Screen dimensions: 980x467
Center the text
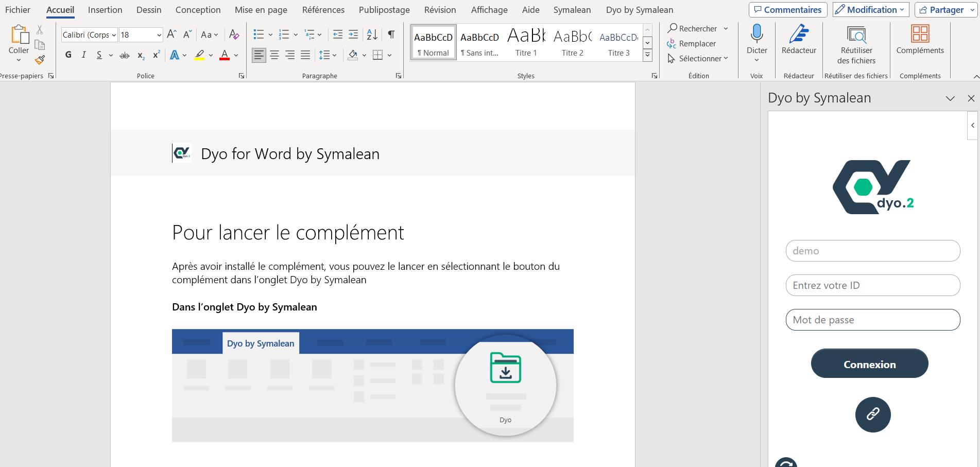point(274,55)
